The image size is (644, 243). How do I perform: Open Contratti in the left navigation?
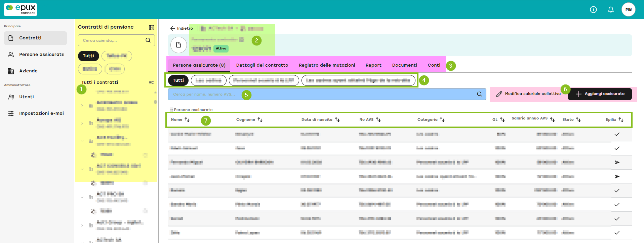[35, 38]
